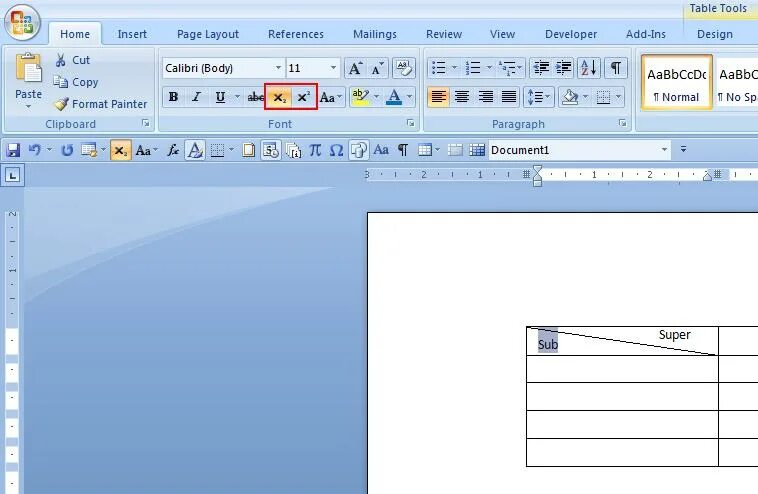Decrease paragraph indent
Image resolution: width=758 pixels, height=494 pixels.
click(x=541, y=68)
